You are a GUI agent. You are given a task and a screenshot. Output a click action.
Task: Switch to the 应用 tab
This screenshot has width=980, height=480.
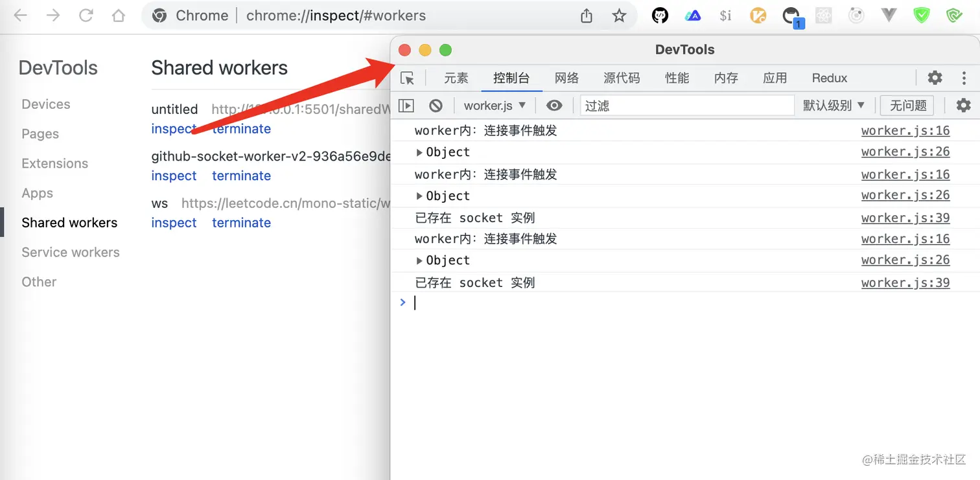(x=775, y=78)
